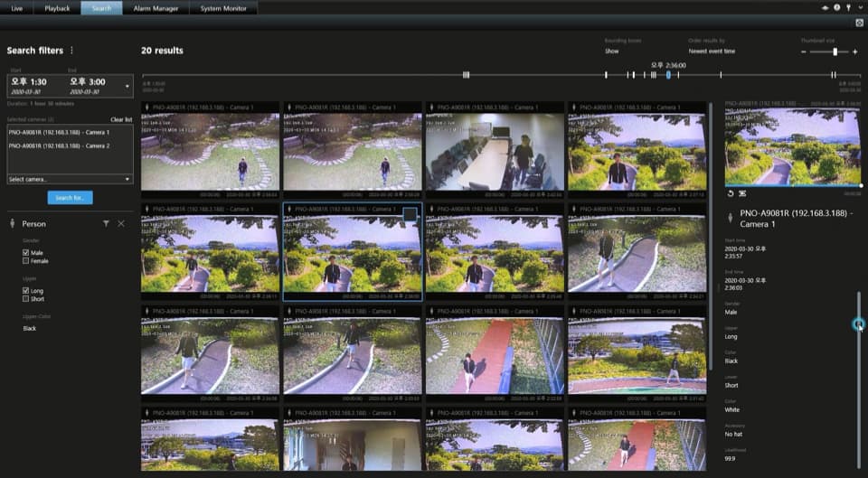The height and width of the screenshot is (478, 868).
Task: Click the help question mark icon
Action: 836,7
